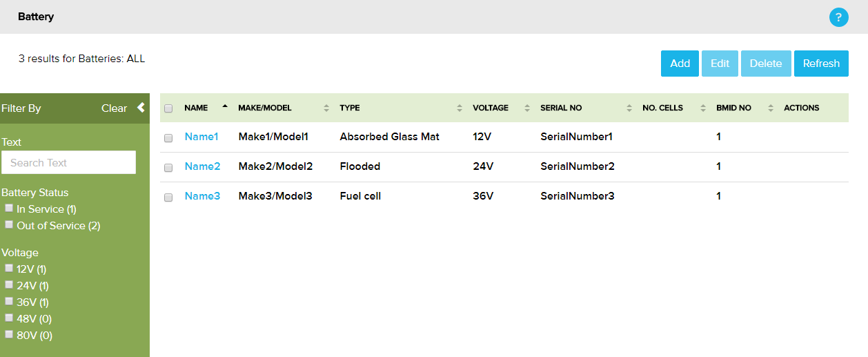This screenshot has height=357, width=868.
Task: Open the Name3 battery link
Action: click(x=202, y=196)
